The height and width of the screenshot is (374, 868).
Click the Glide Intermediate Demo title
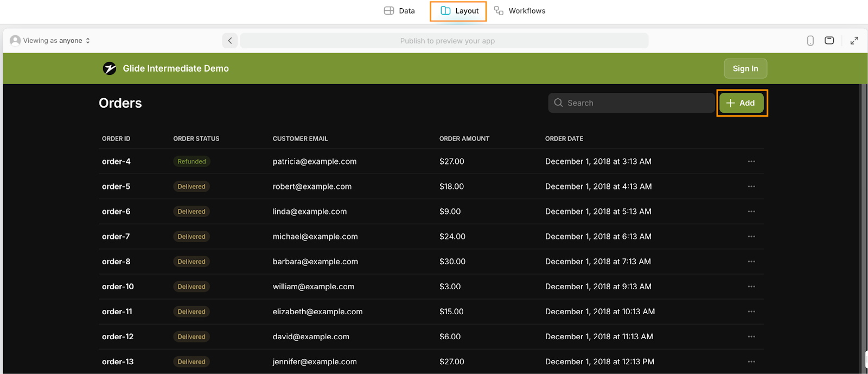click(x=176, y=68)
